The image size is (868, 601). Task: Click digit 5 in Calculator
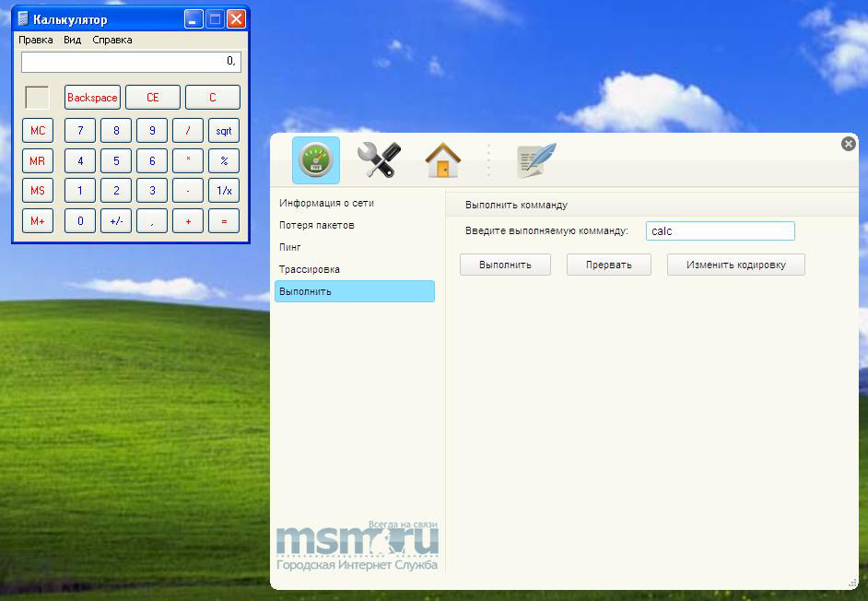[x=116, y=160]
